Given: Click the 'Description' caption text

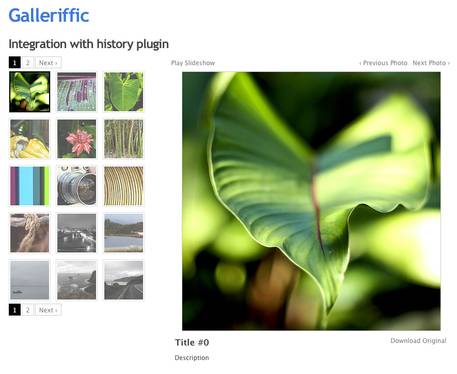Looking at the screenshot, I should [x=192, y=358].
